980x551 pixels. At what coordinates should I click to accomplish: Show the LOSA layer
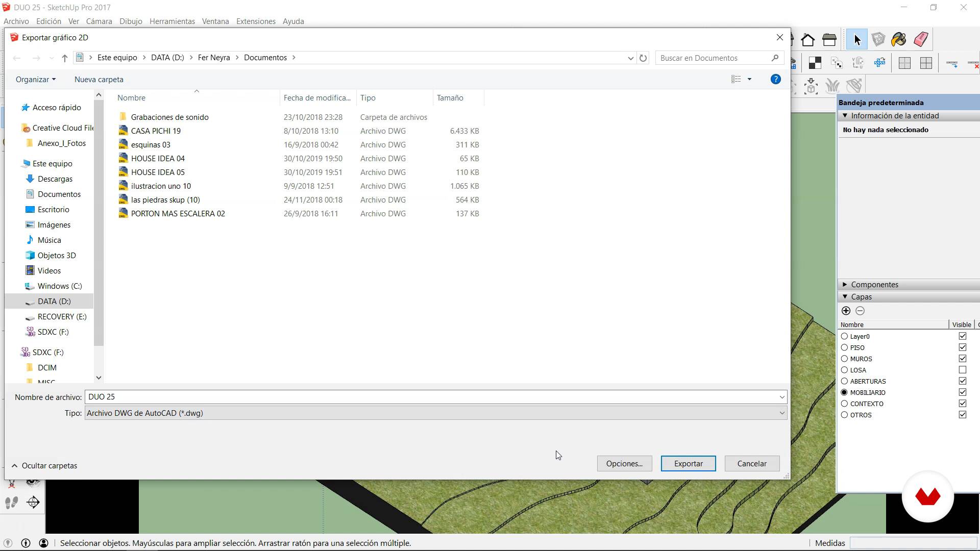pos(963,370)
